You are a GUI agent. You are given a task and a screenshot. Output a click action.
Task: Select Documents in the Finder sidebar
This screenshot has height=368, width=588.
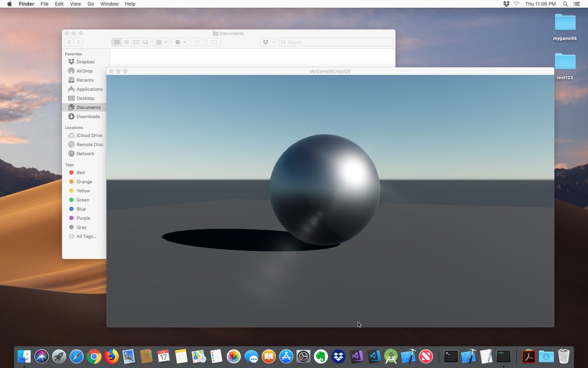(84, 107)
